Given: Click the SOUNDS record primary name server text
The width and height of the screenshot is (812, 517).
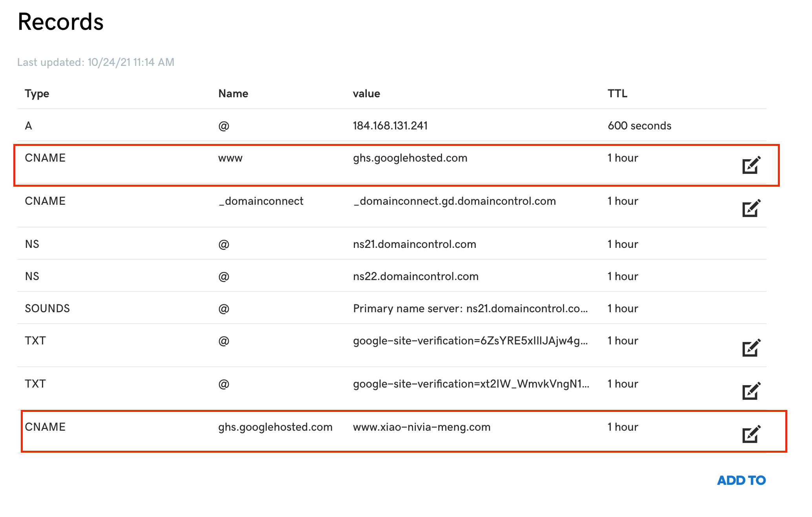Looking at the screenshot, I should tap(470, 308).
